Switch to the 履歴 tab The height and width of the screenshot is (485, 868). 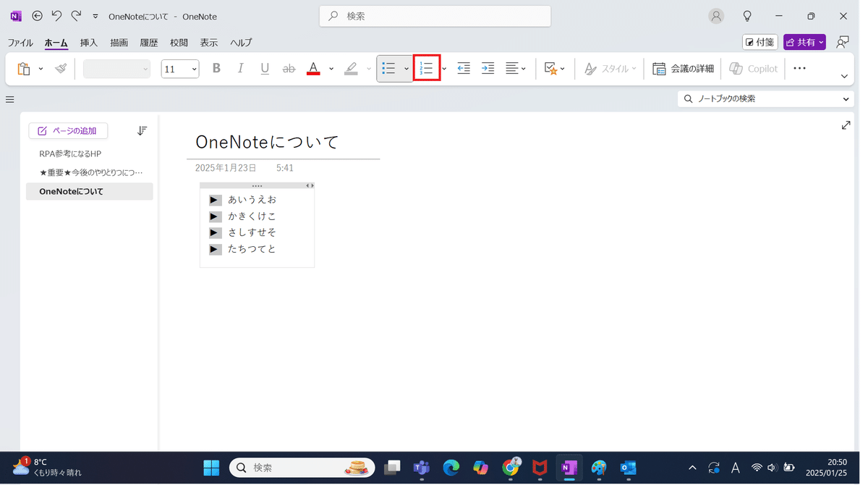[149, 43]
